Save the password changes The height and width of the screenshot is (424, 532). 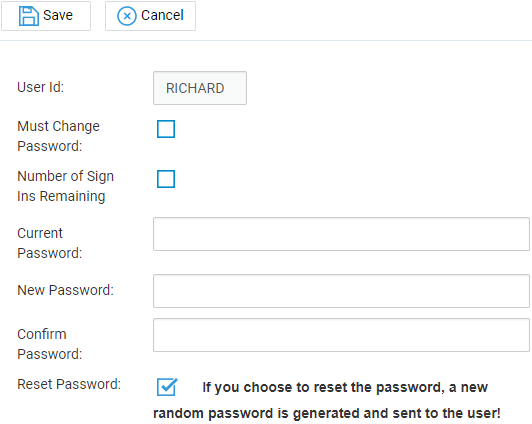46,16
